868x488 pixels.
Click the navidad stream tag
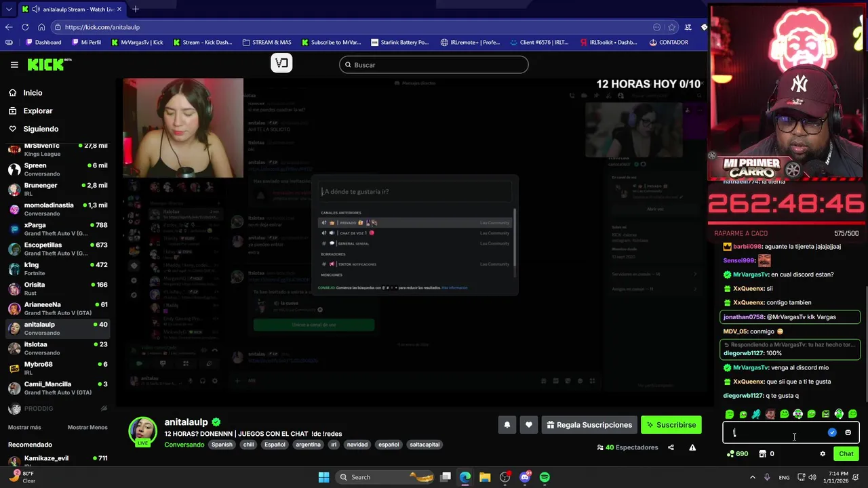357,445
